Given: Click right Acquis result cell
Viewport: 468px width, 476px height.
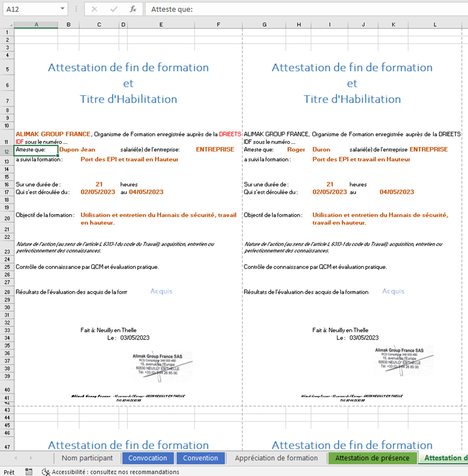Looking at the screenshot, I should [x=393, y=291].
